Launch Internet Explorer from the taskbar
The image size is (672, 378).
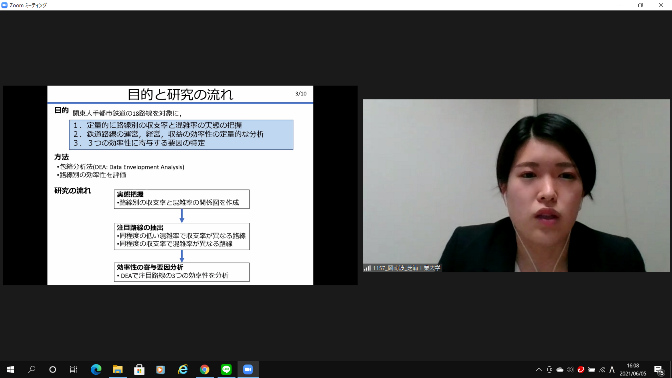(183, 369)
